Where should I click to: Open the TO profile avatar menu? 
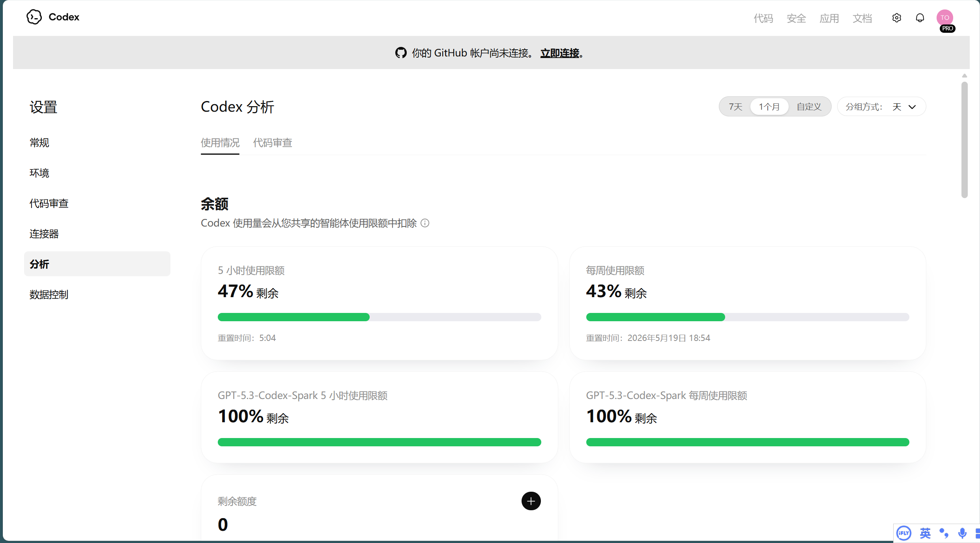(x=944, y=18)
